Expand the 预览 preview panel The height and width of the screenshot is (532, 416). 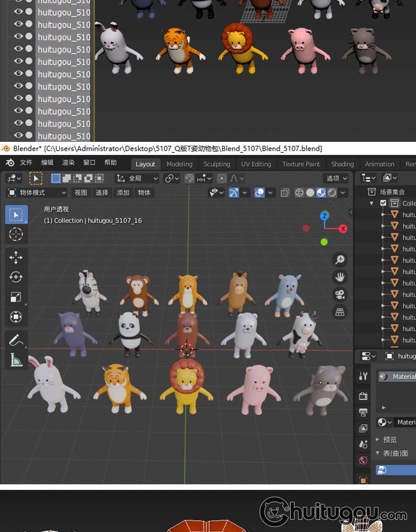click(x=389, y=439)
